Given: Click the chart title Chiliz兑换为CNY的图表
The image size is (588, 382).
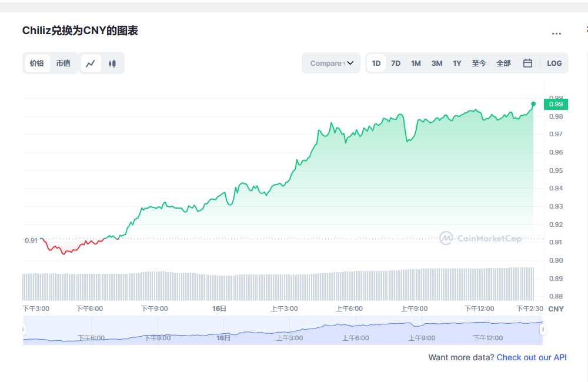Looking at the screenshot, I should (x=80, y=31).
